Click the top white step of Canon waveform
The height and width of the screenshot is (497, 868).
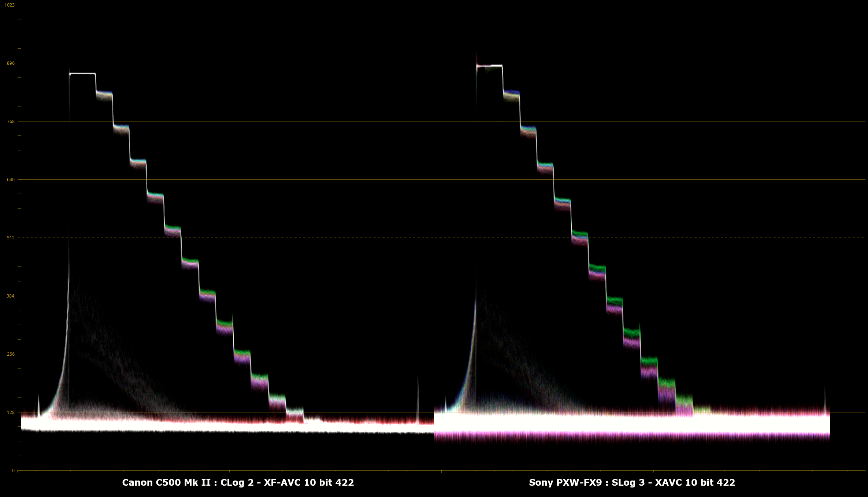82,74
